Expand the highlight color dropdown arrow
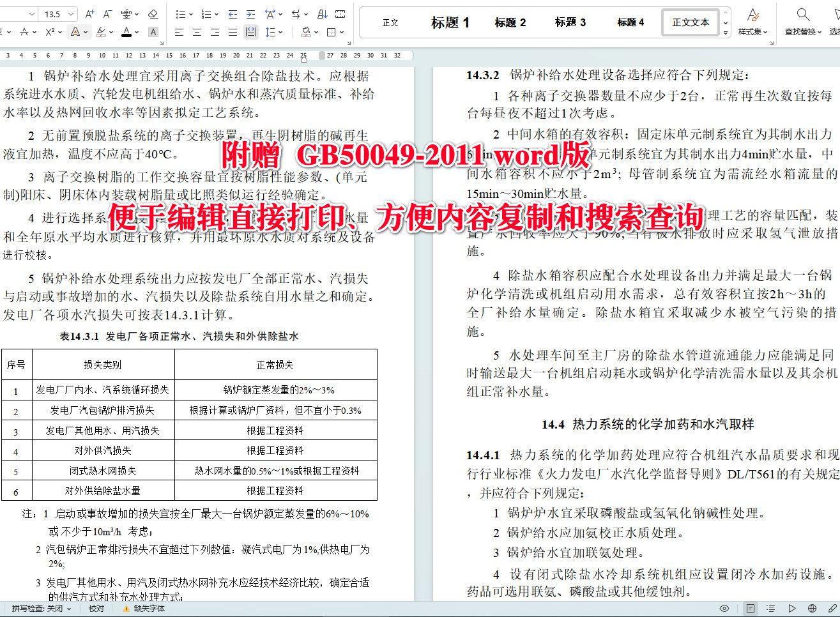Viewport: 840px width, 617px height. (111, 32)
